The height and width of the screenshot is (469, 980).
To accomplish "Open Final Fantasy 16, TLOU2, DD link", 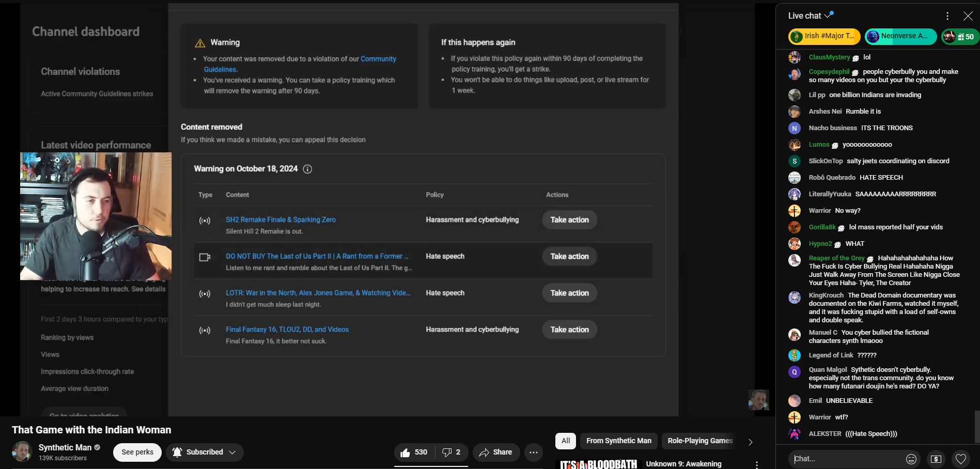I will click(287, 330).
